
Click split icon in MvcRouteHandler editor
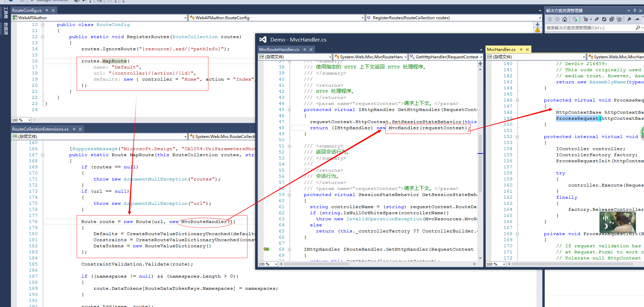point(480,63)
